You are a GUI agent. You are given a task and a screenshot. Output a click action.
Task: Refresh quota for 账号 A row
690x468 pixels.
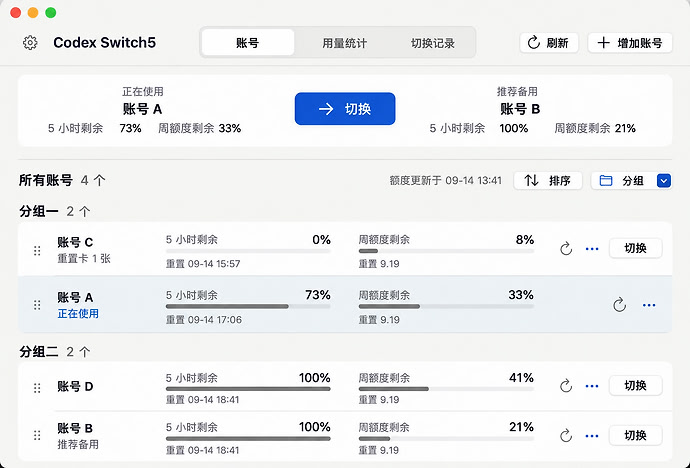(x=619, y=304)
